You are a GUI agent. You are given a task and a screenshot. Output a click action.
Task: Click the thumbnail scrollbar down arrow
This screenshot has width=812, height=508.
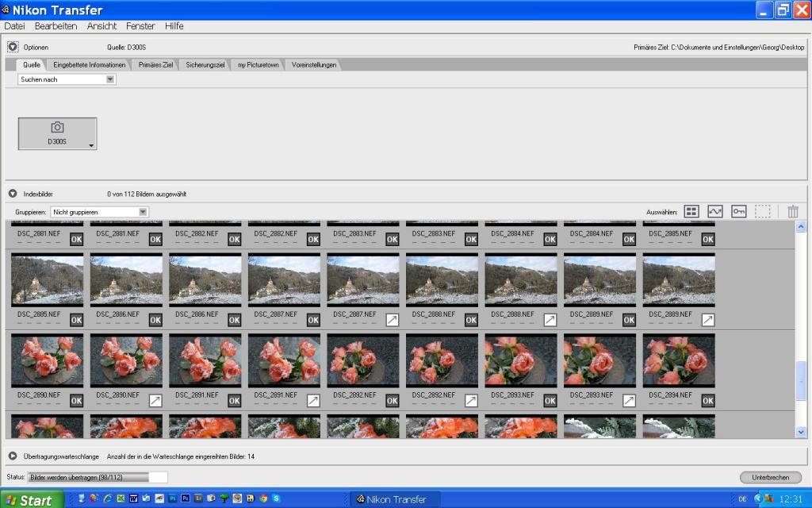coord(801,432)
